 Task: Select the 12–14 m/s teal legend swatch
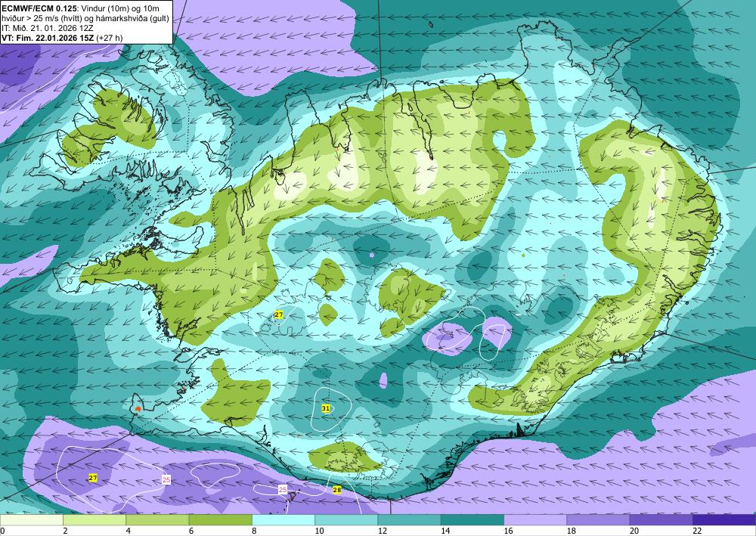click(x=409, y=519)
